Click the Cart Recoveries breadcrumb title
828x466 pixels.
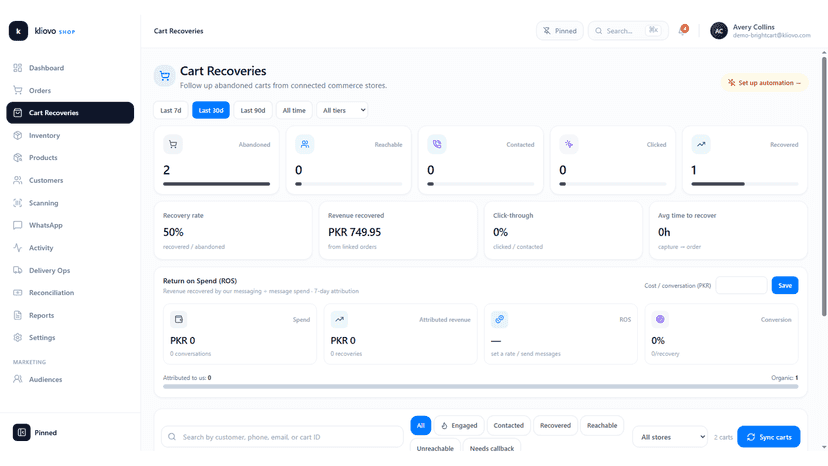tap(178, 31)
